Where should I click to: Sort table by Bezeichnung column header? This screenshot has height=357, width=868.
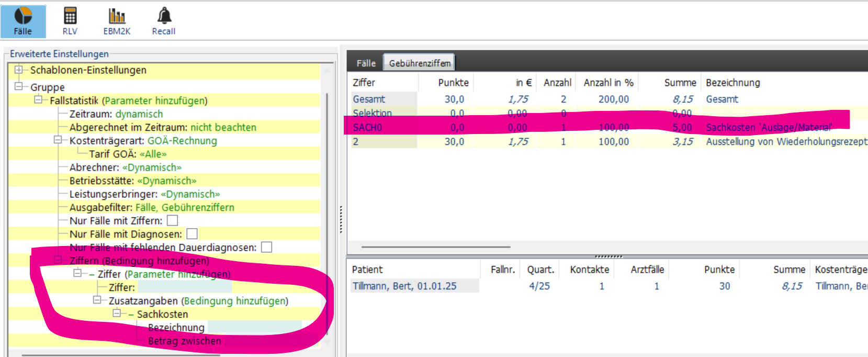[732, 83]
